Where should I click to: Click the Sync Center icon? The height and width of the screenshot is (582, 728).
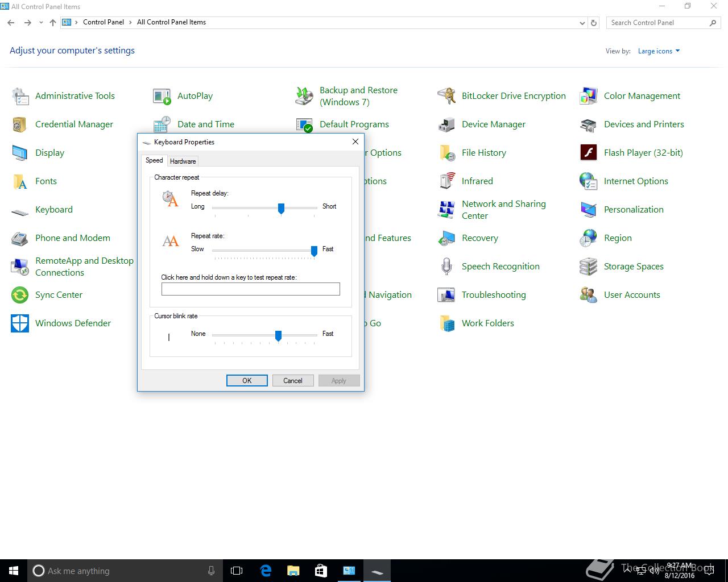click(20, 295)
